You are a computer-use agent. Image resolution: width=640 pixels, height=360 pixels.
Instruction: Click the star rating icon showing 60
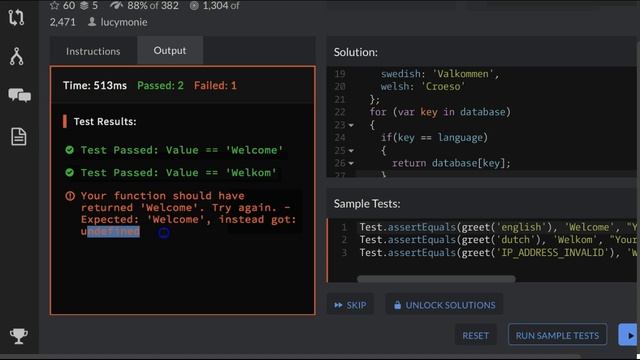click(54, 6)
